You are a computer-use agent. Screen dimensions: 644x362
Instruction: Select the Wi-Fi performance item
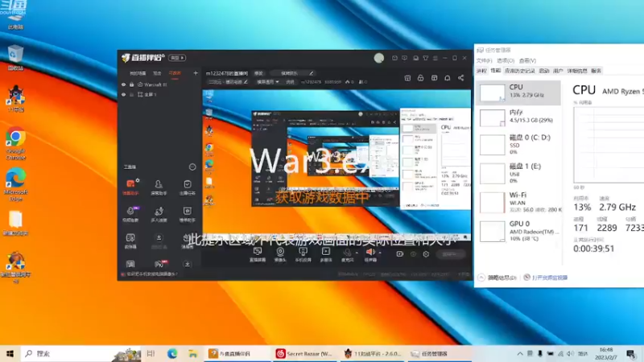click(x=518, y=202)
